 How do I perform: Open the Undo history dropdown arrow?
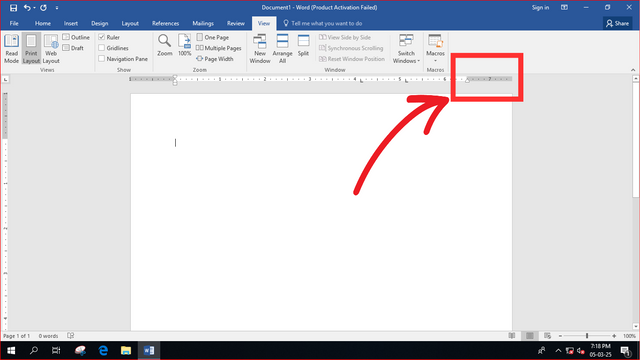[34, 8]
